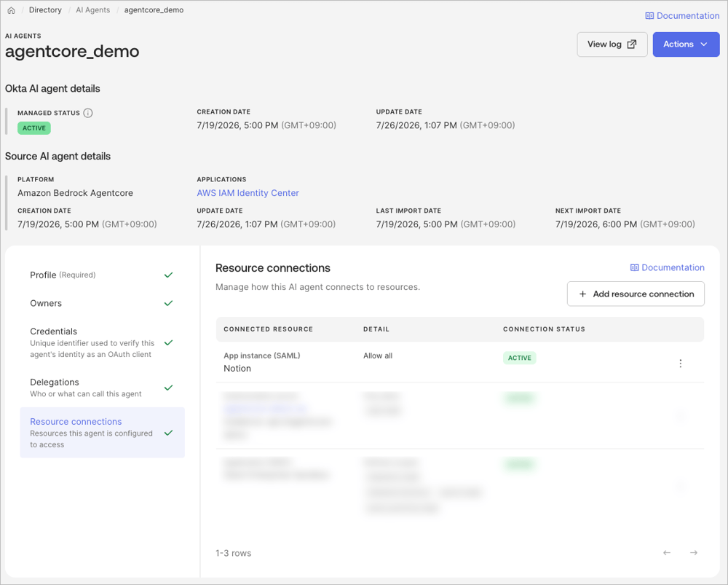Viewport: 728px width, 585px height.
Task: Click the checkmark beside Credentials
Action: (169, 343)
